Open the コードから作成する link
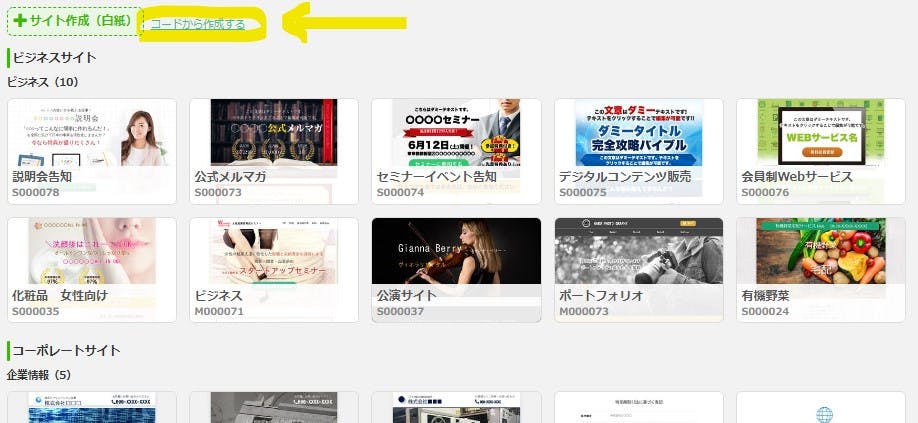This screenshot has height=423, width=918. click(197, 24)
